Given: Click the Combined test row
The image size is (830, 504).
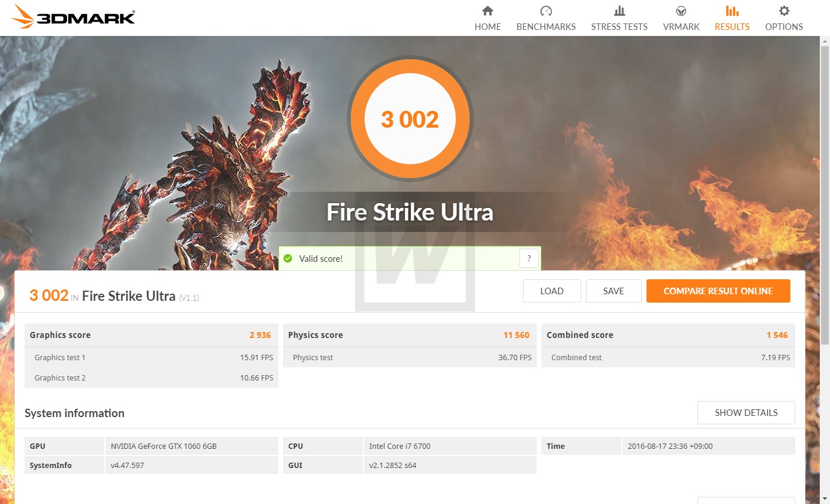Looking at the screenshot, I should [x=668, y=357].
